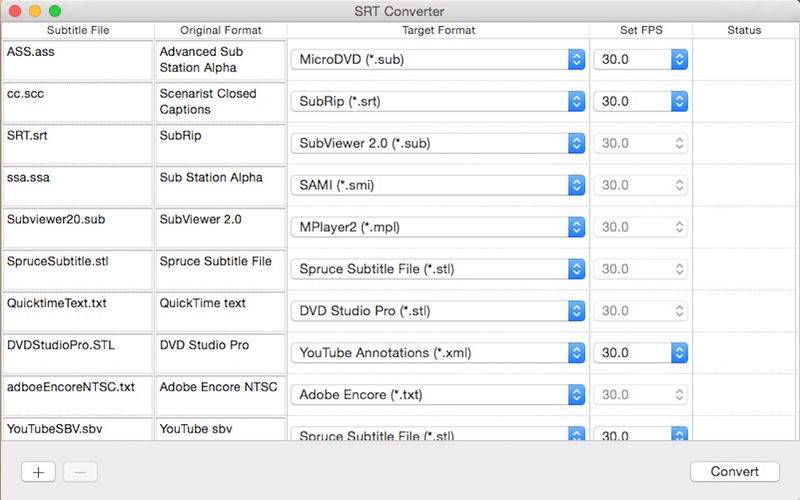Click the green zoom window button

coord(55,11)
